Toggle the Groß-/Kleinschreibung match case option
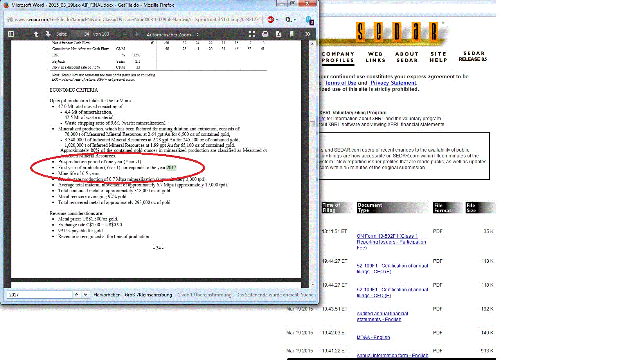The image size is (644, 363). click(148, 295)
